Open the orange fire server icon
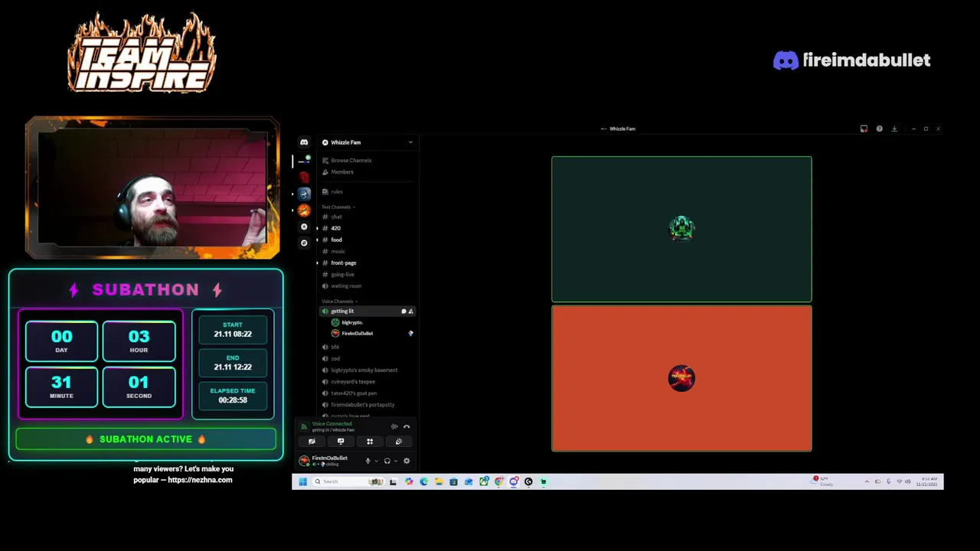This screenshot has width=980, height=551. (304, 210)
